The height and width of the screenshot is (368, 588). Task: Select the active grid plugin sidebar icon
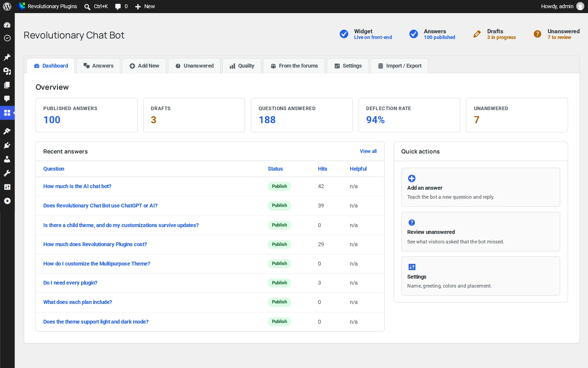7,113
